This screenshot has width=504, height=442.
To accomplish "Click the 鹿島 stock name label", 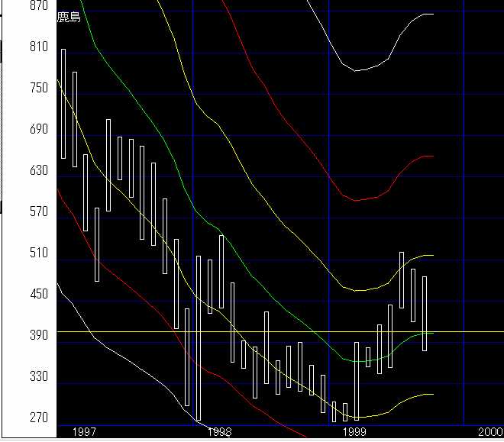I will click(x=68, y=18).
